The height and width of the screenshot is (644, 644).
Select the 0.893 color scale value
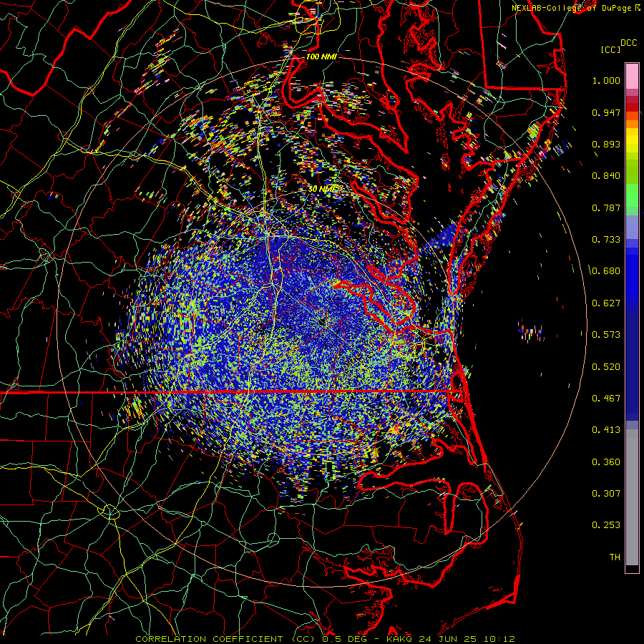tap(606, 144)
